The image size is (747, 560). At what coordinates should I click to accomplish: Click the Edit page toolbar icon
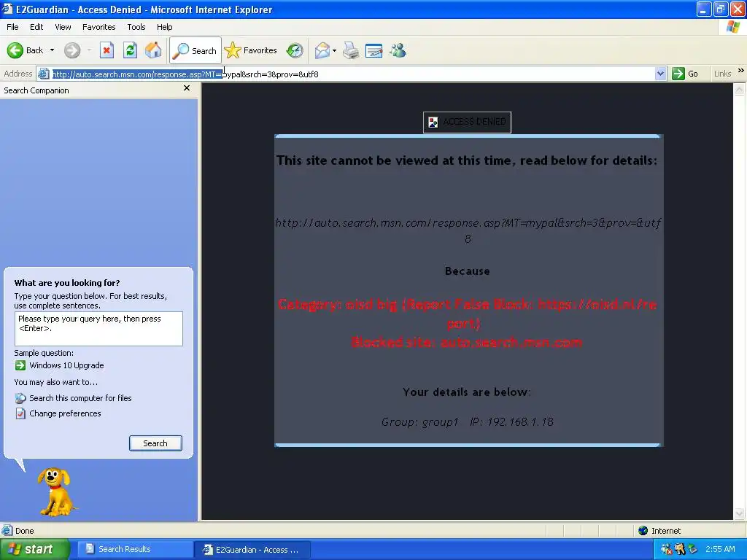pyautogui.click(x=374, y=50)
